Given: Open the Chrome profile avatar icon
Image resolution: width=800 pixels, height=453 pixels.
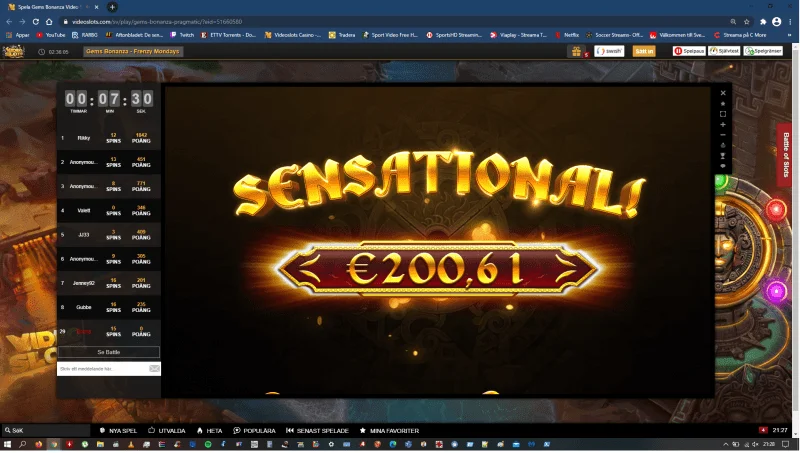Looking at the screenshot, I should coord(777,21).
